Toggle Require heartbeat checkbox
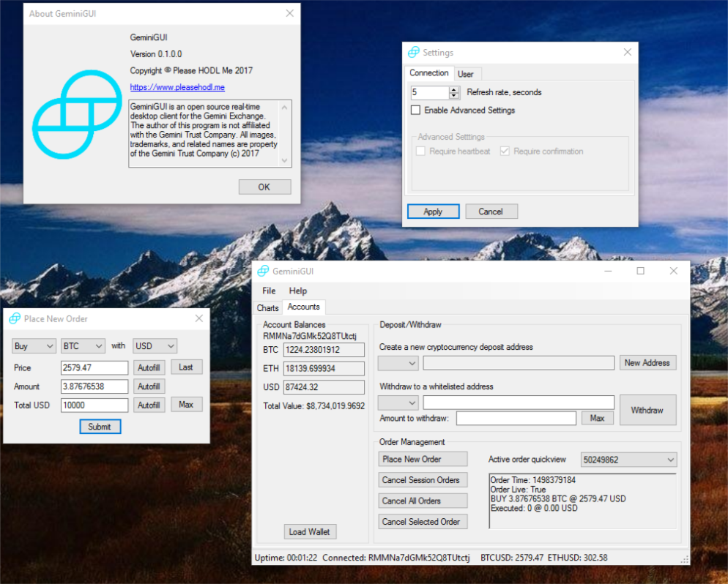728x584 pixels. (x=420, y=151)
